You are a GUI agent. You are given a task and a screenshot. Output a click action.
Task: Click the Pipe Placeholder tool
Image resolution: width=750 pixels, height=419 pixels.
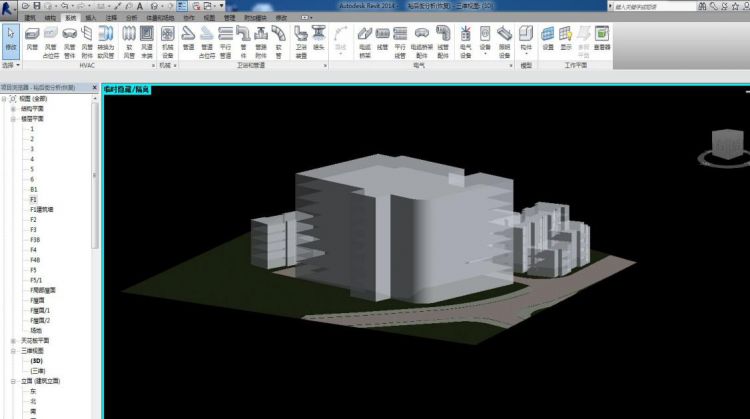[207, 42]
